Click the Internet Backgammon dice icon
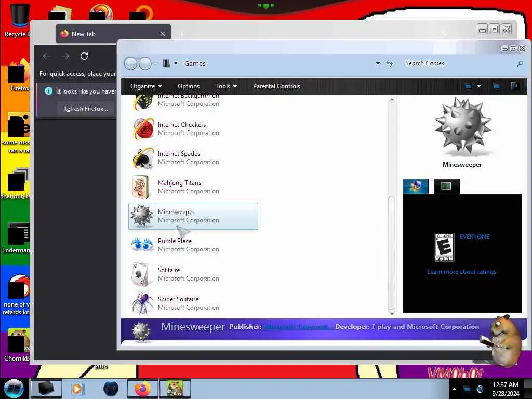532x399 pixels. click(x=142, y=102)
